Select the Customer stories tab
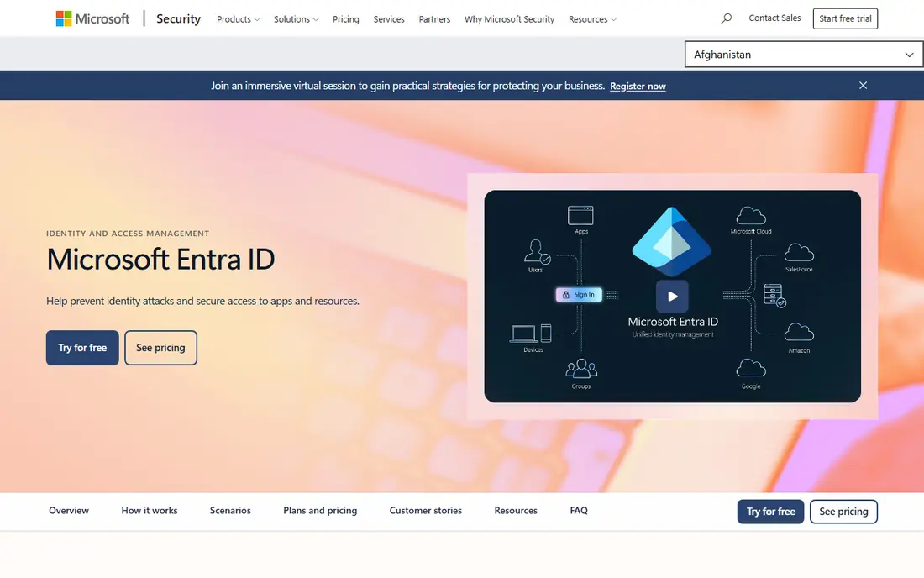This screenshot has height=578, width=924. (x=426, y=511)
